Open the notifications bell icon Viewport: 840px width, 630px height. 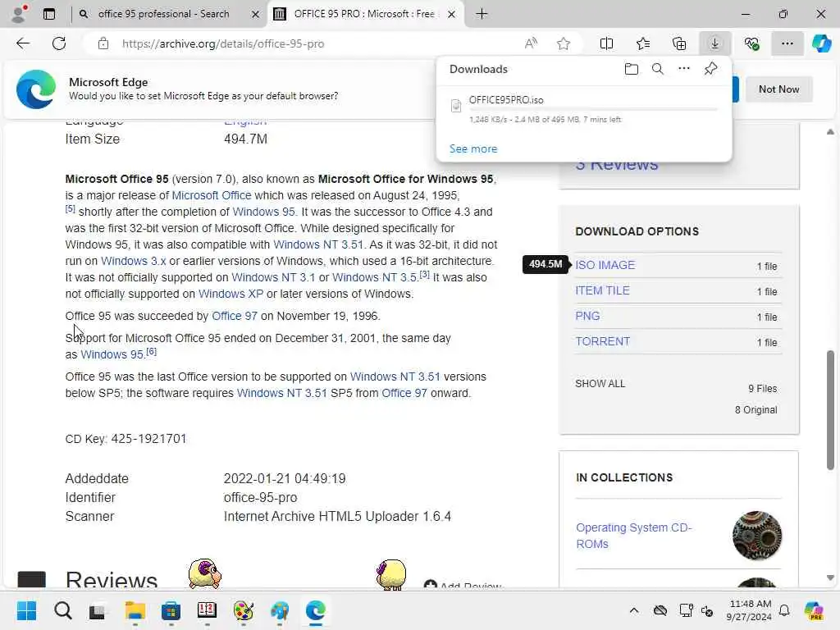(783, 610)
